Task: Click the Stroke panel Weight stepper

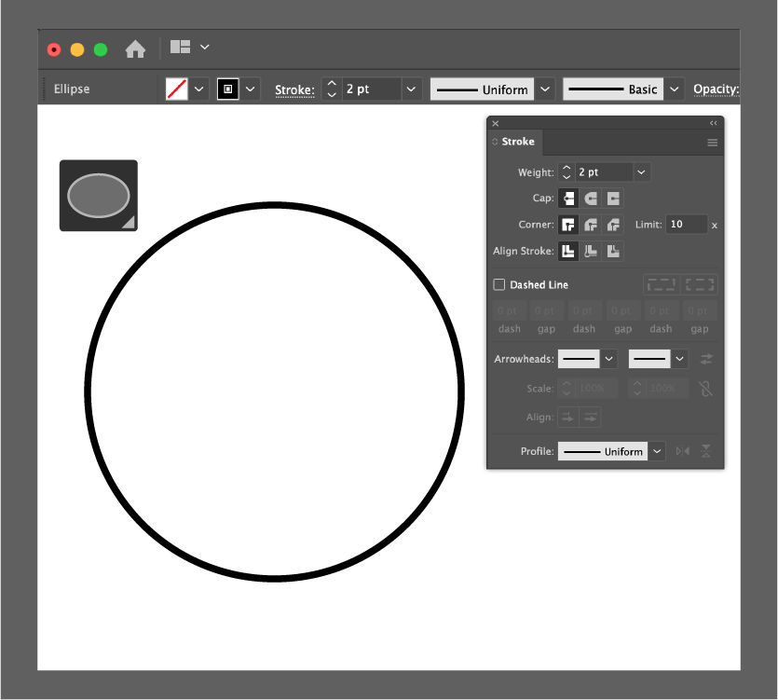Action: point(566,172)
